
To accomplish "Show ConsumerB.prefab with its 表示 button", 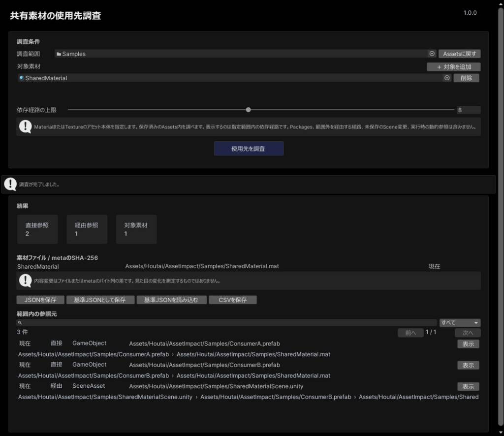I will [x=468, y=365].
